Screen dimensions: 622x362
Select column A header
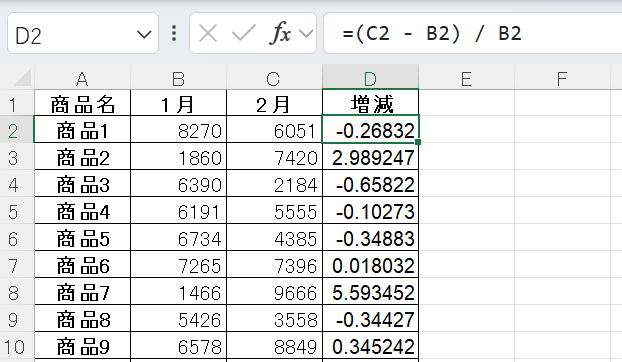[x=83, y=78]
